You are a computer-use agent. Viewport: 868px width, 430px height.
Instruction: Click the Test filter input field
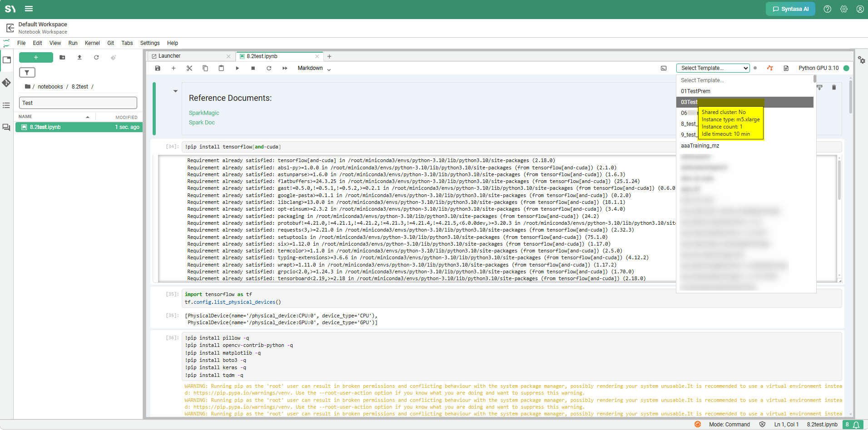[x=78, y=103]
